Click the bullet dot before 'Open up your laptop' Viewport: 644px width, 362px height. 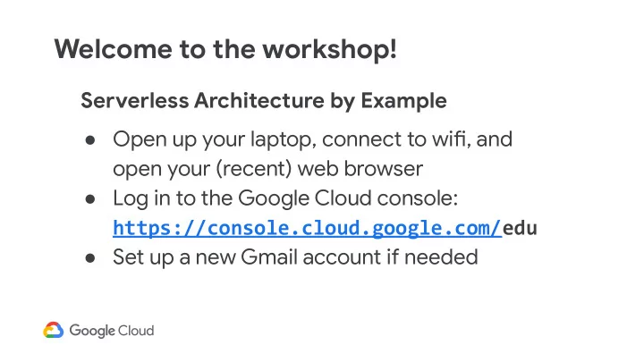90,140
